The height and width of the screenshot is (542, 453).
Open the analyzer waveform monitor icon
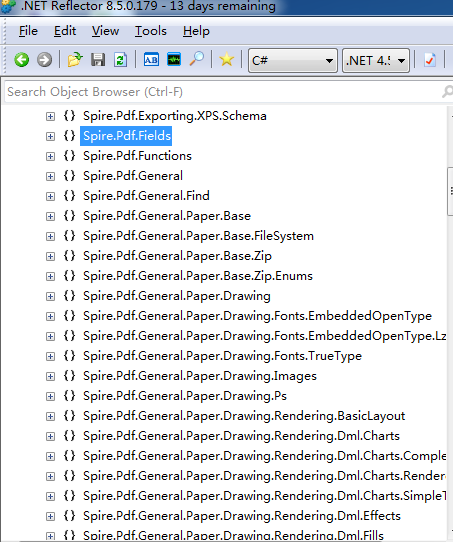coord(174,60)
